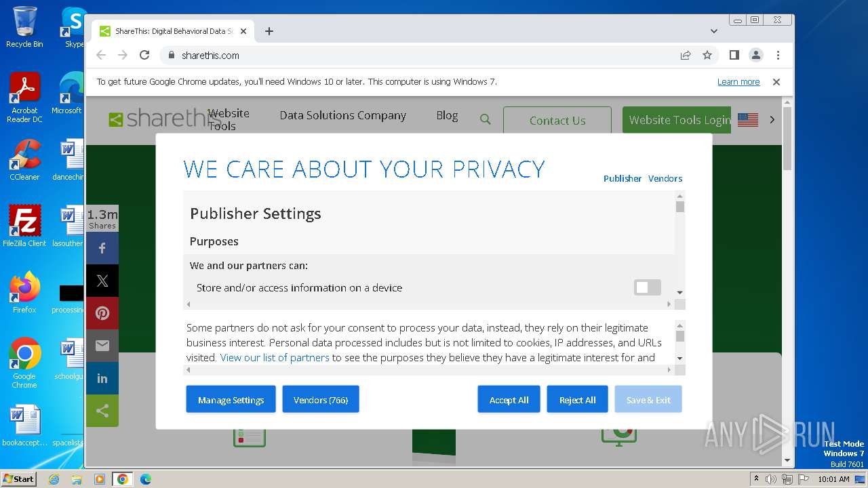The image size is (868, 488).
Task: Open Firefox desktop icon
Action: coord(24,292)
